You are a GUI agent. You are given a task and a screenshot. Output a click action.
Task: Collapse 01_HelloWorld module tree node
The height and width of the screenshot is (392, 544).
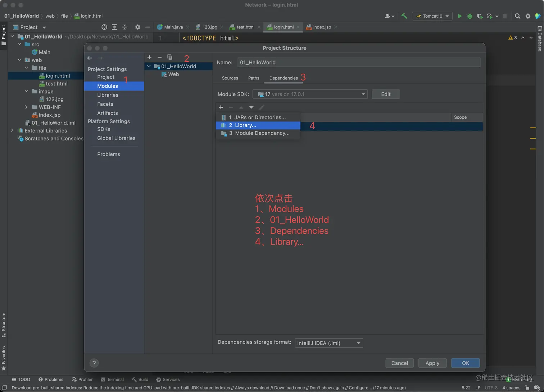149,66
